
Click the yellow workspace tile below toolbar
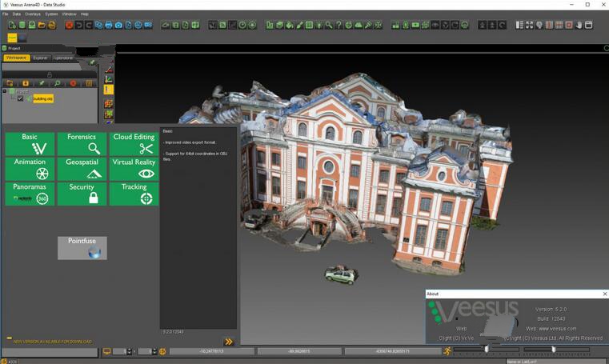point(12,38)
